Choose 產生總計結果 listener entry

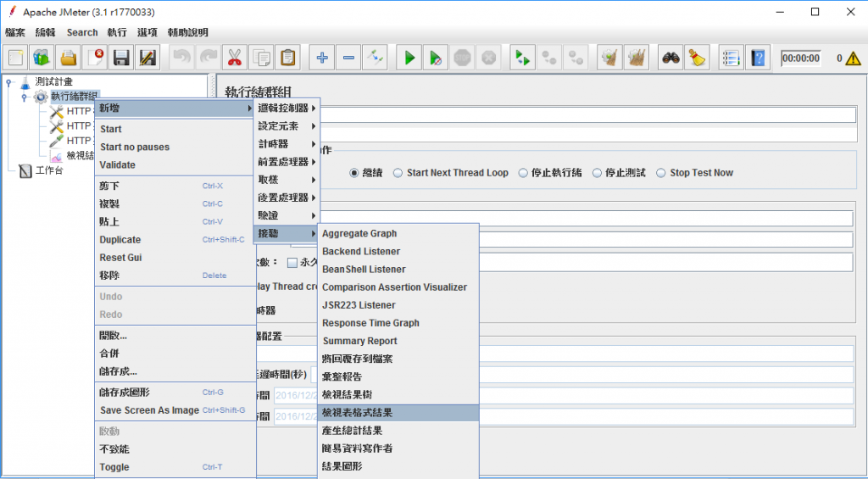tap(398, 431)
